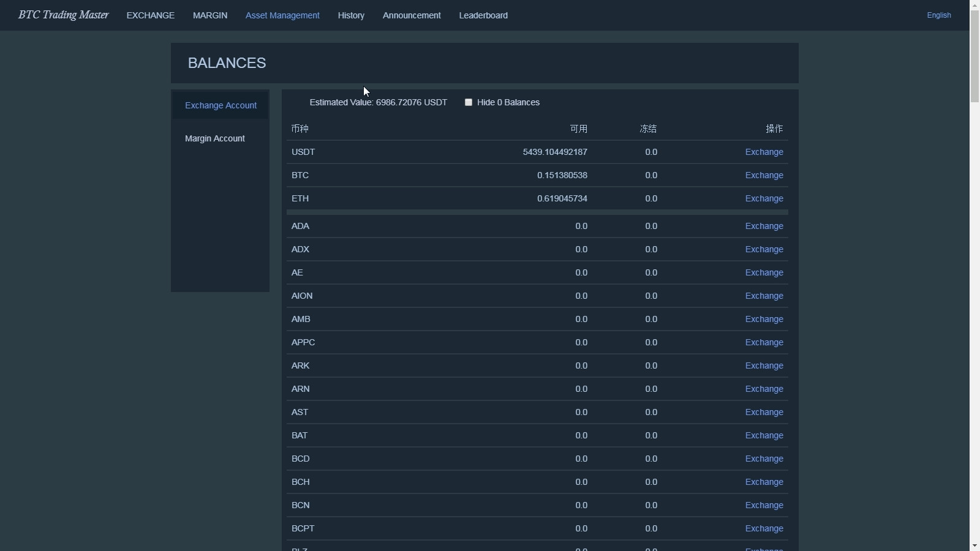The image size is (980, 551).
Task: Click Exchange link for ETH row
Action: click(x=764, y=198)
